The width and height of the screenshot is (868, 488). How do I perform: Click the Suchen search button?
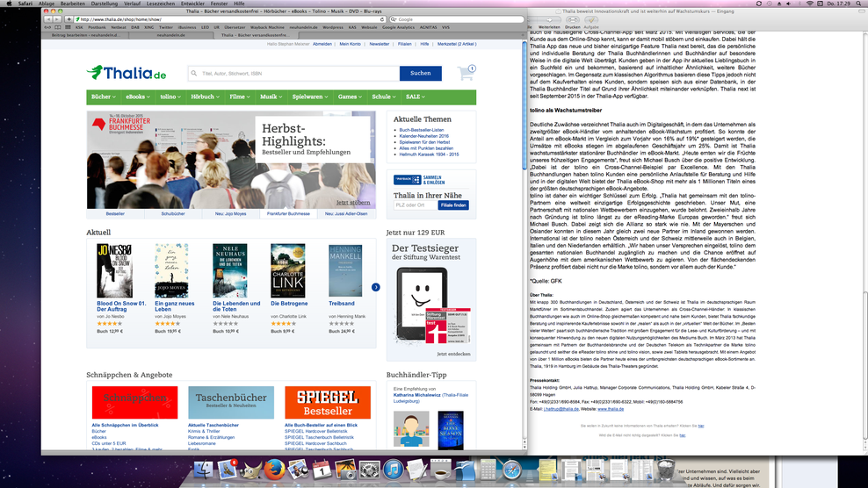(x=420, y=73)
